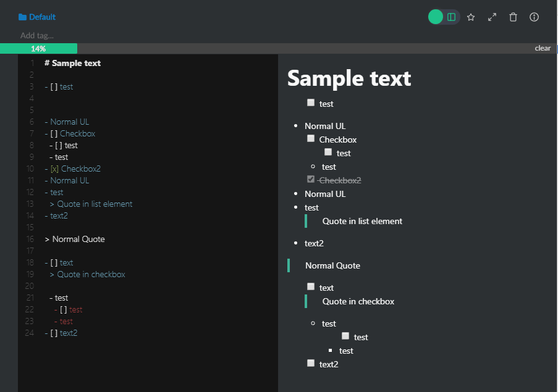Click '- [ ] test' on editor line 3
The height and width of the screenshot is (392, 558).
pyautogui.click(x=59, y=86)
